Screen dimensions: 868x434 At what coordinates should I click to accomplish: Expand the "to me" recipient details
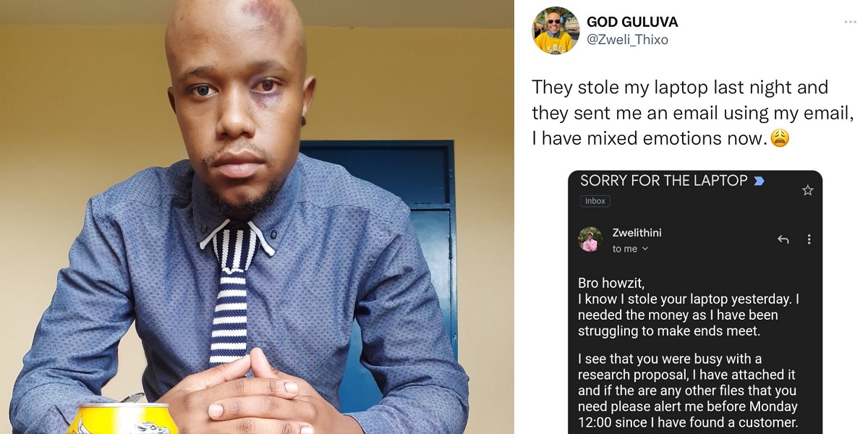pyautogui.click(x=630, y=249)
